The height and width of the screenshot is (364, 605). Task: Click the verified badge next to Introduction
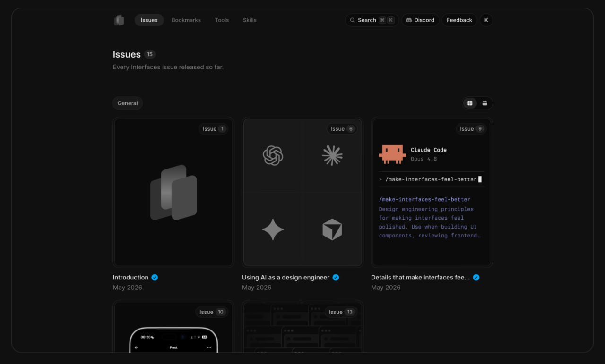pyautogui.click(x=155, y=278)
